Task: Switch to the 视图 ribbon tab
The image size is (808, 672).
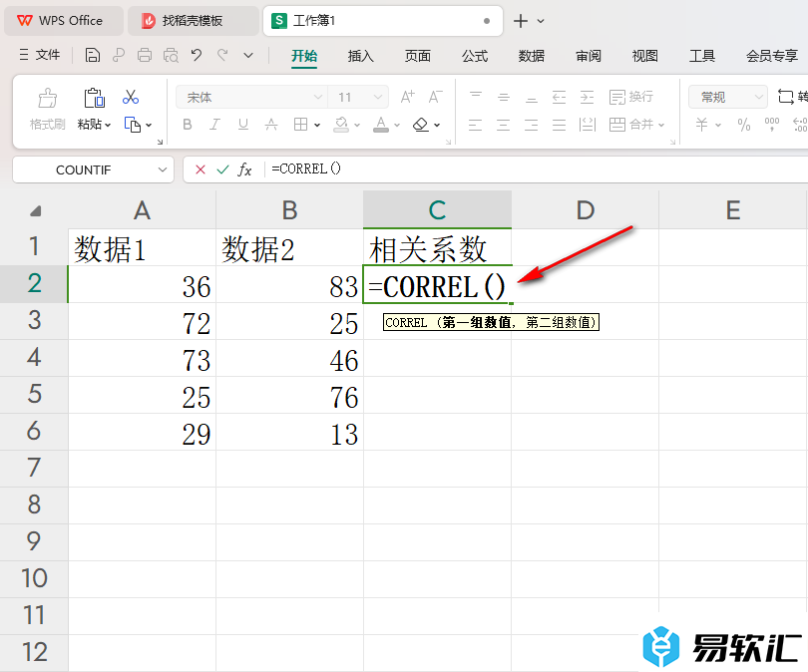Action: 644,56
